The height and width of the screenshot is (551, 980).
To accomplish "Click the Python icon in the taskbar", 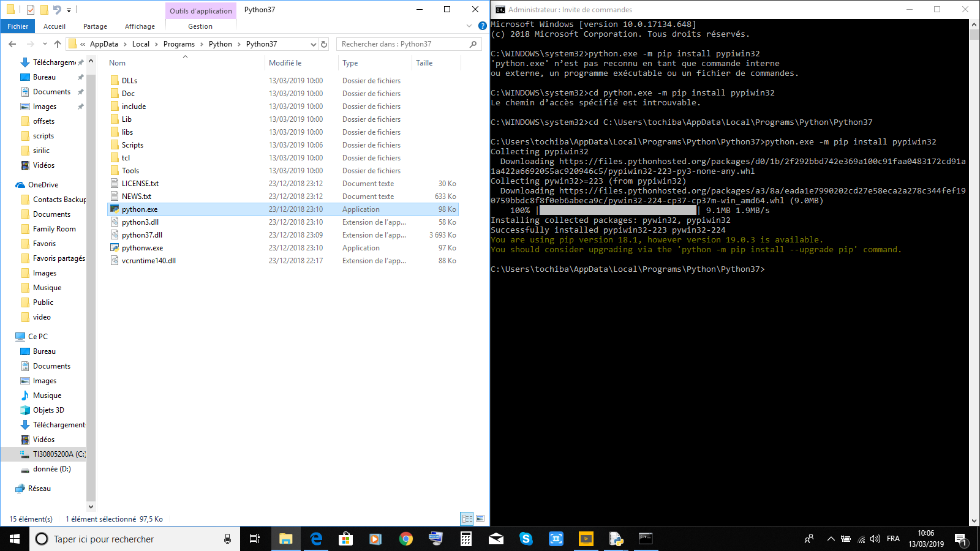I will click(616, 539).
